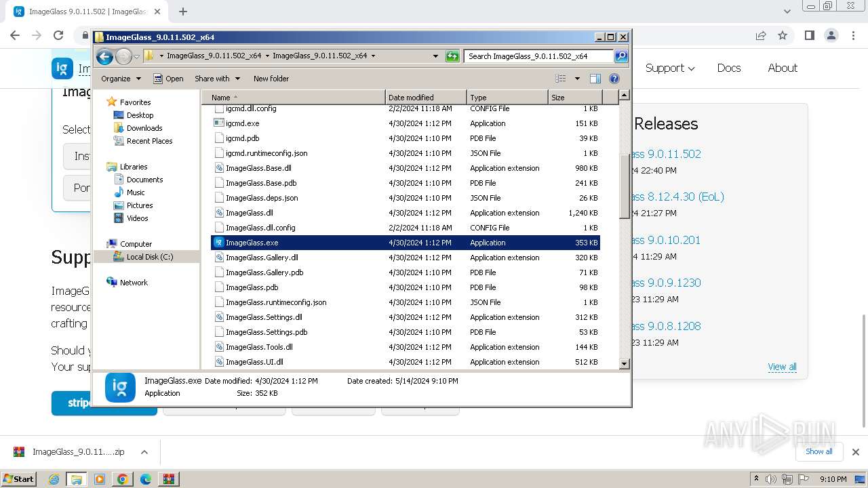Open Chrome from the taskbar
The height and width of the screenshot is (488, 868).
pyautogui.click(x=122, y=479)
